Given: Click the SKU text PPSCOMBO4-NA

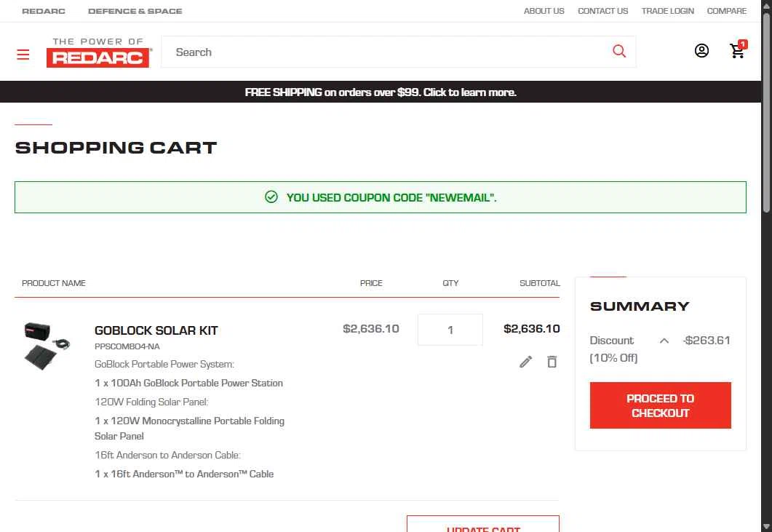Looking at the screenshot, I should click(127, 346).
